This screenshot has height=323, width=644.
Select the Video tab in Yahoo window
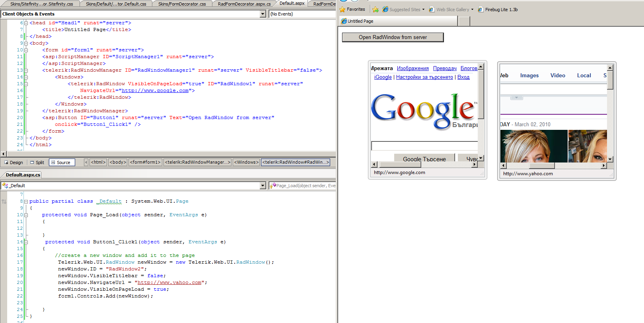click(x=558, y=76)
